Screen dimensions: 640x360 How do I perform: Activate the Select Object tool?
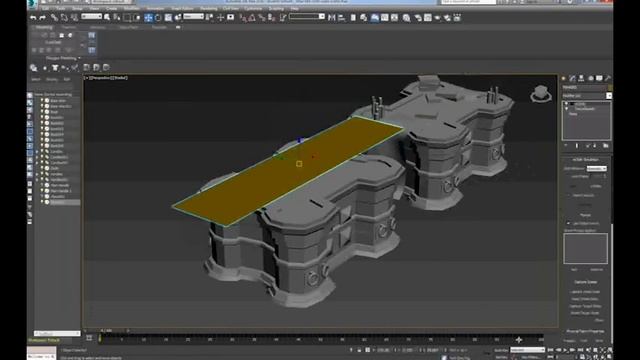point(107,18)
